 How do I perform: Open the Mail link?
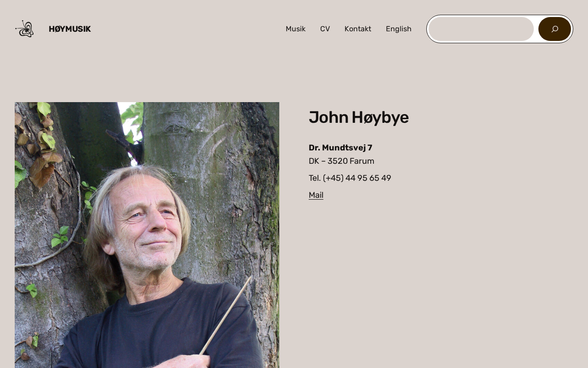(316, 195)
